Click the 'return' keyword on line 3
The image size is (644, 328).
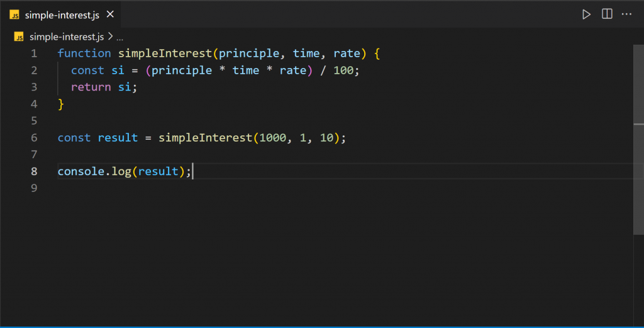pos(91,87)
